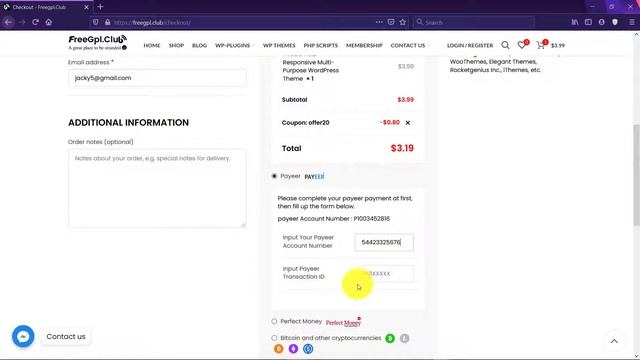Click the Contact us label
640x360 pixels.
pos(66,337)
